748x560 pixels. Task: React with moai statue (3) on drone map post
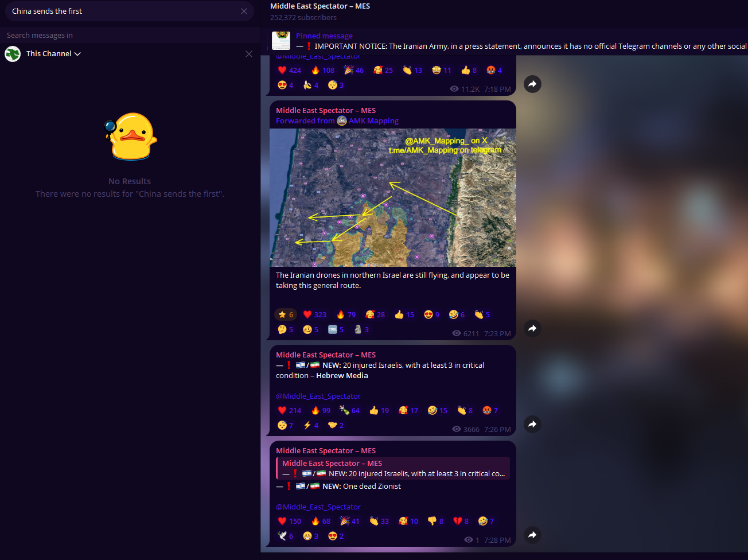coord(361,330)
